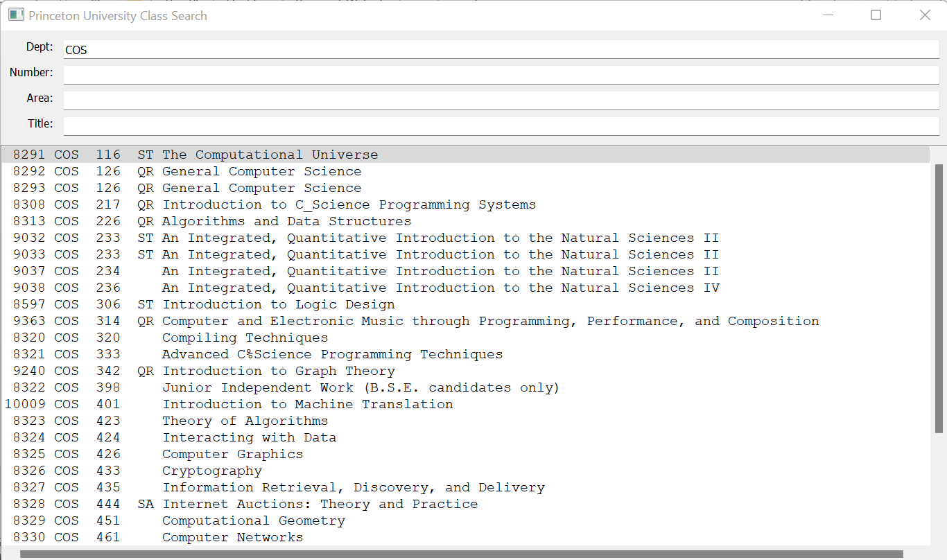Click the horizontal scrollbar below the list
The width and height of the screenshot is (947, 560).
[x=462, y=554]
